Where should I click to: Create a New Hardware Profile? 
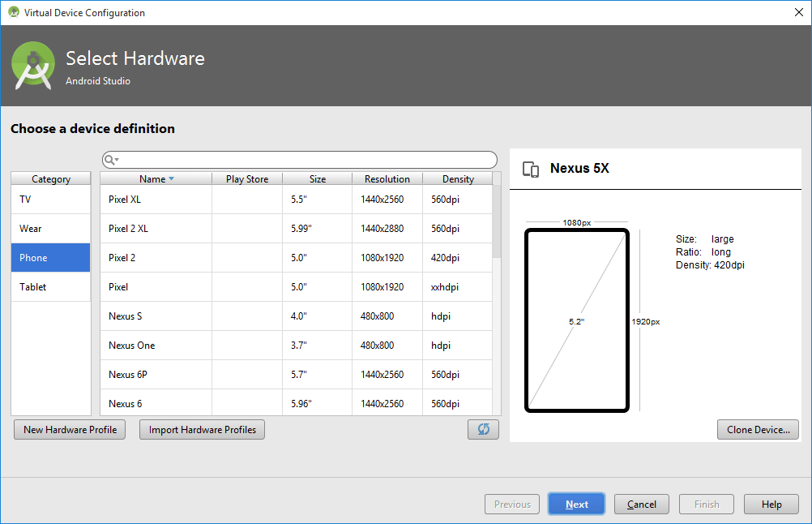70,429
